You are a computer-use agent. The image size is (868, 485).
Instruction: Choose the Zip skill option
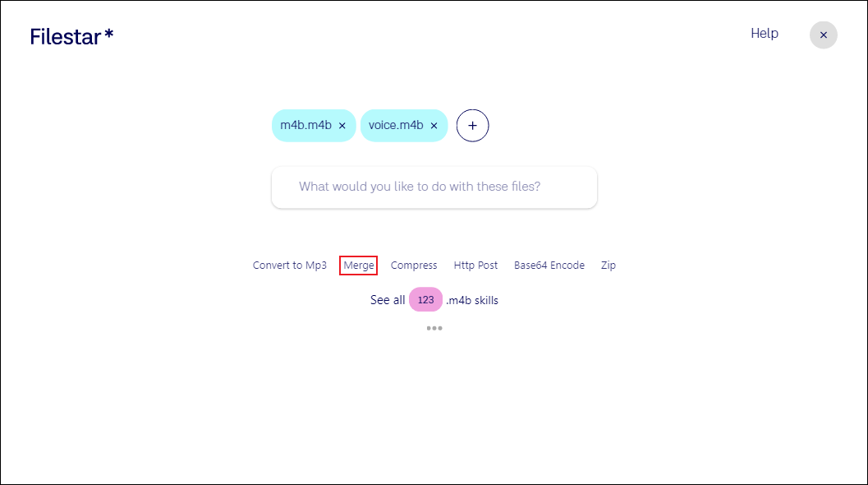tap(609, 265)
